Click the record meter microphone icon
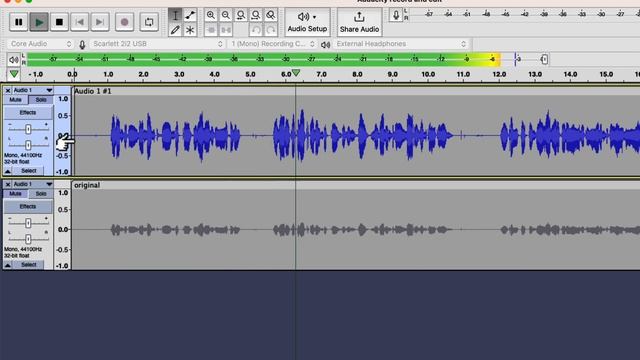Screen dimensions: 640x360 point(396,16)
